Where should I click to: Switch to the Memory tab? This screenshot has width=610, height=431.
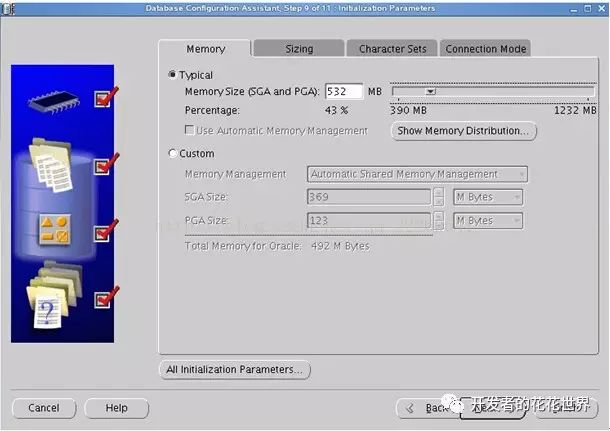click(x=205, y=49)
